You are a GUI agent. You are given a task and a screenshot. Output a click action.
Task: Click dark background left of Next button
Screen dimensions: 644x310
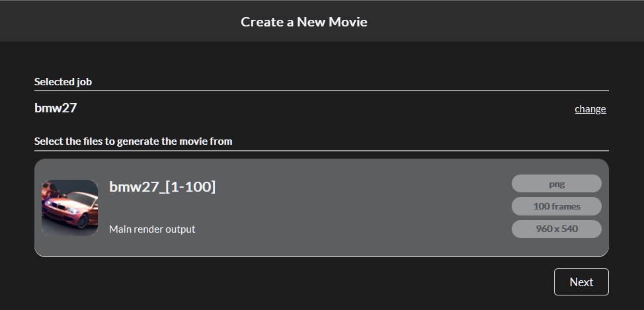288,282
